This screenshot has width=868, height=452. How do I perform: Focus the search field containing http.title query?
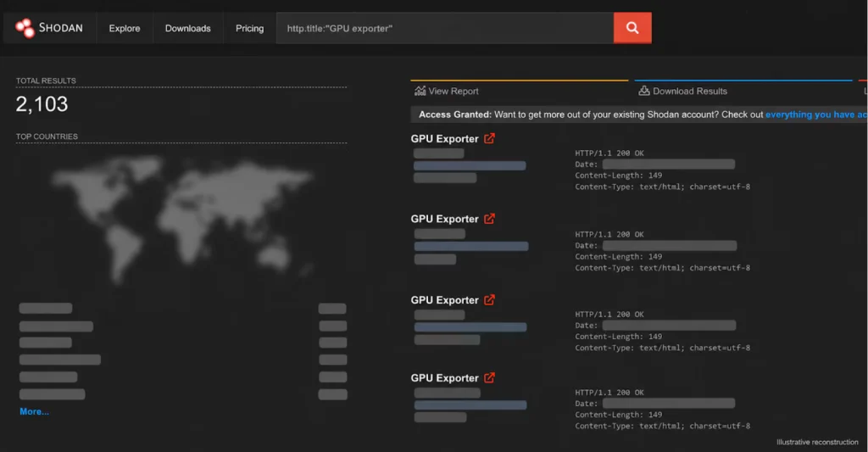tap(444, 28)
